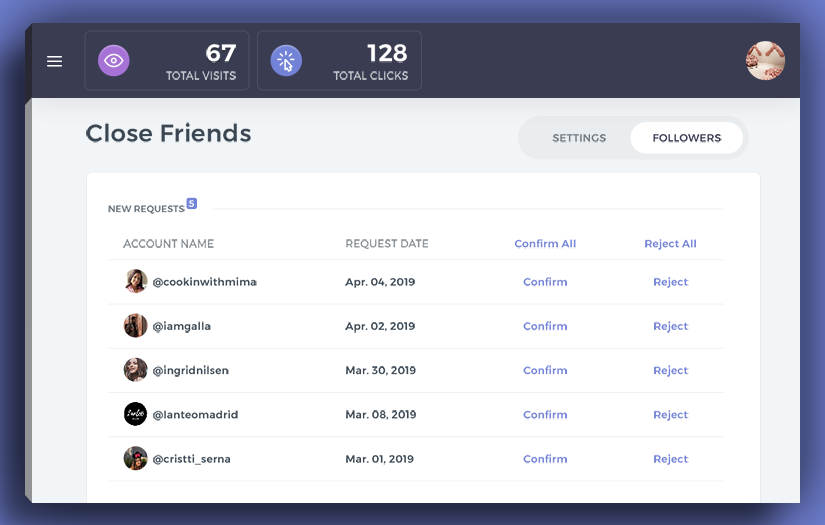This screenshot has height=525, width=825.
Task: Click the 67 Total Visits counter
Action: click(167, 60)
